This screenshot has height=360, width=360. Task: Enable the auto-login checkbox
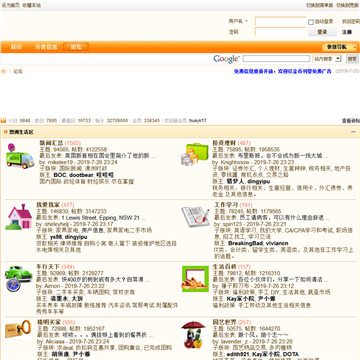[311, 22]
